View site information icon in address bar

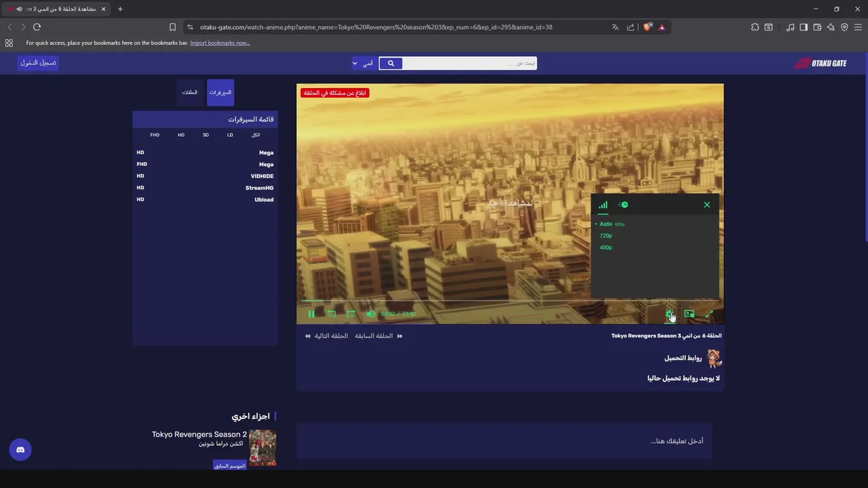[190, 27]
